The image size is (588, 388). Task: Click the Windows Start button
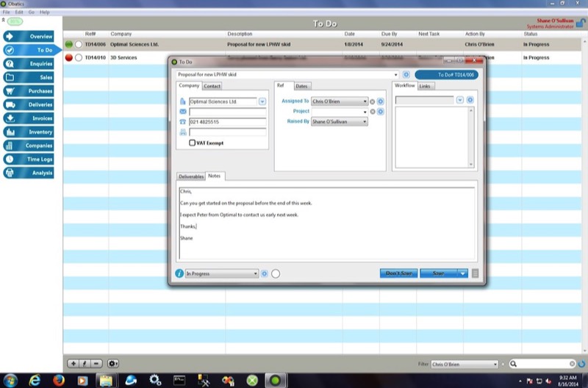tap(10, 381)
